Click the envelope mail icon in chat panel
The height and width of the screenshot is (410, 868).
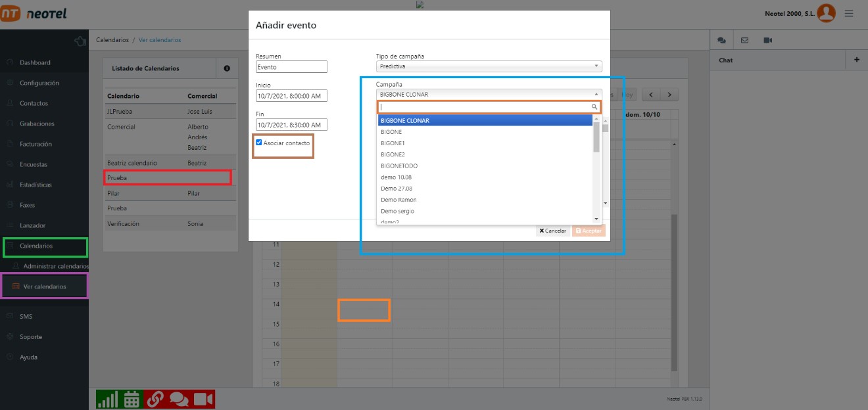[x=744, y=40]
